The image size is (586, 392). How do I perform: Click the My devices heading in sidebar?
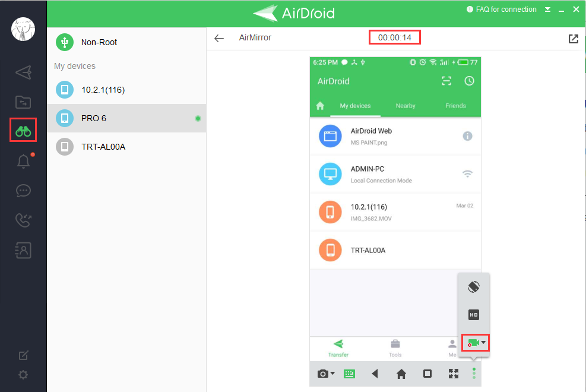[x=75, y=66]
